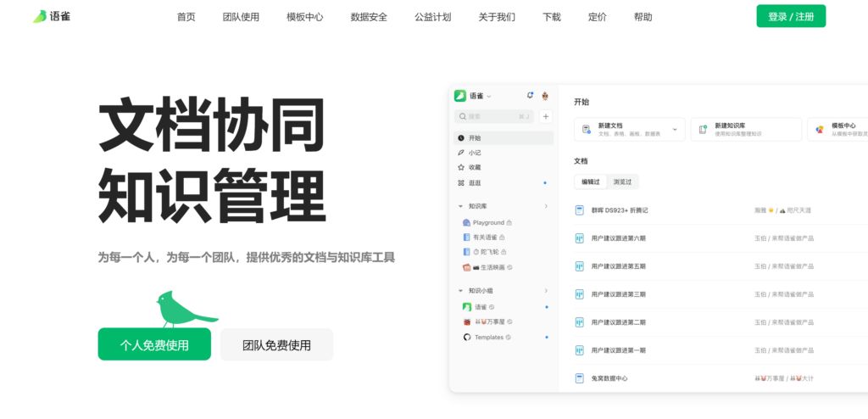Click the 用户建议跟进第六期 sheet icon
Screen dimensions: 868x419
(x=580, y=238)
